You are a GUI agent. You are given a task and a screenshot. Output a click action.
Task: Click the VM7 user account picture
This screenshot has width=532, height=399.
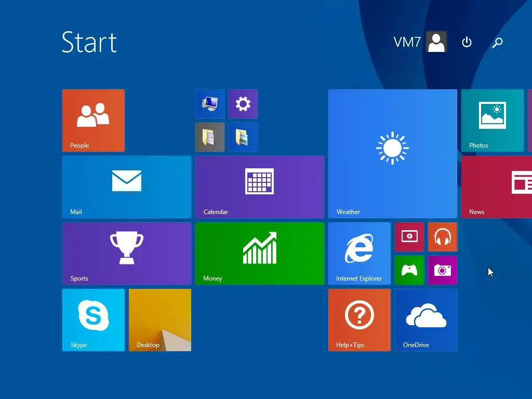coord(436,42)
